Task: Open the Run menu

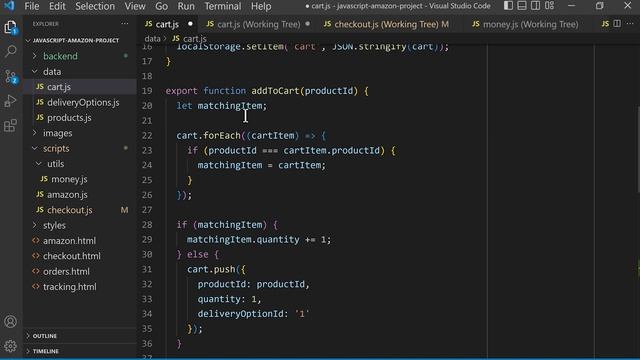Action: [x=186, y=6]
